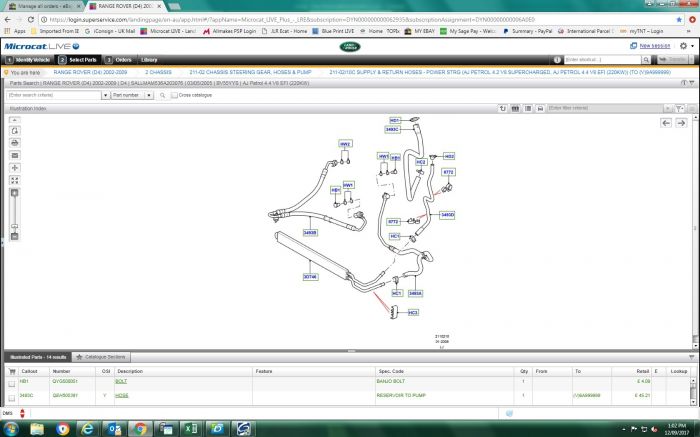Open the illustration filter funnel dropdown
Screen dimensions: 700x437
[x=679, y=108]
